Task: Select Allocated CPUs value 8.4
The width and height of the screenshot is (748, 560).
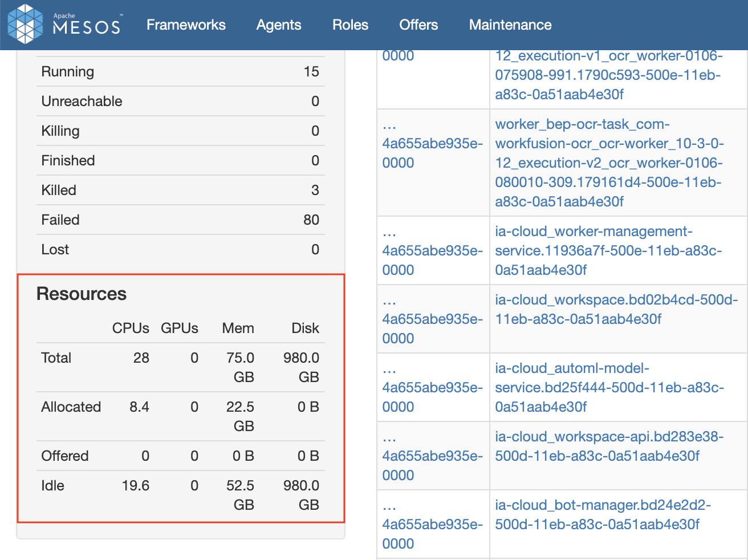Action: click(x=139, y=407)
